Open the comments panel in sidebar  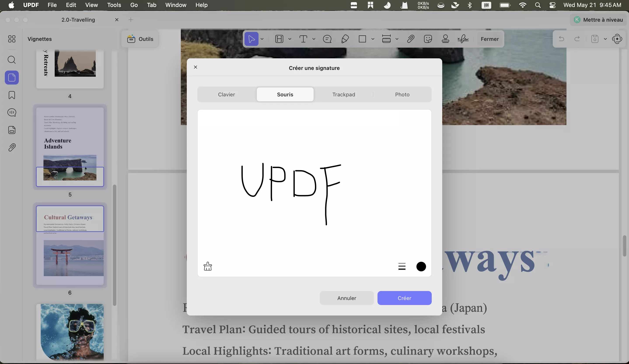click(x=12, y=113)
